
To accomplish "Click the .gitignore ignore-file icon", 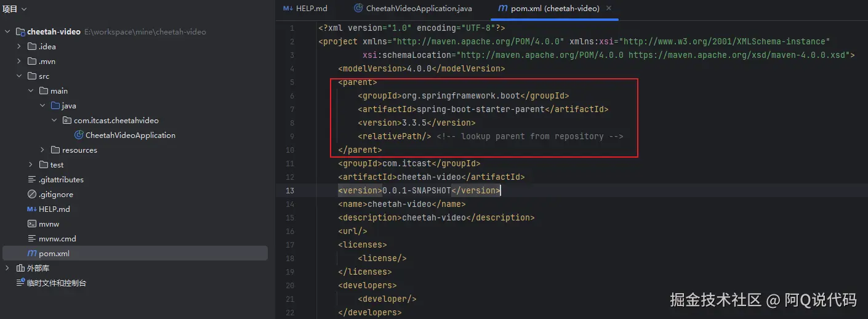I will point(32,195).
